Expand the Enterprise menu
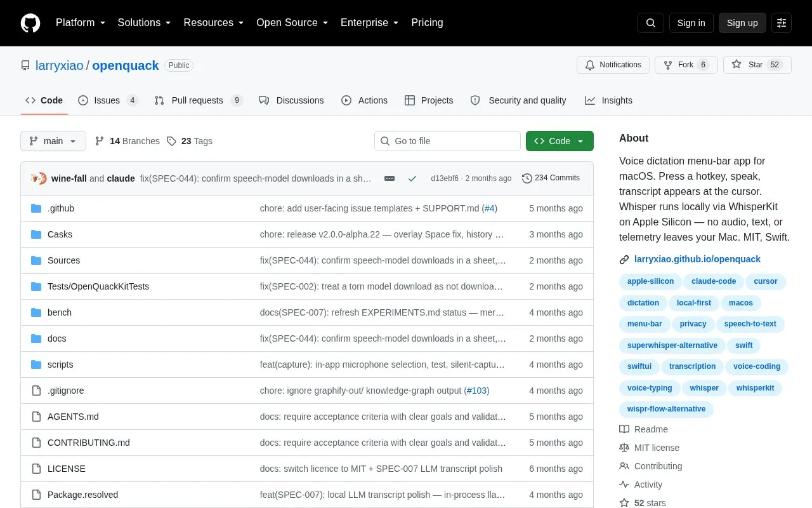Screen dimensions: 812x508 pos(369,23)
